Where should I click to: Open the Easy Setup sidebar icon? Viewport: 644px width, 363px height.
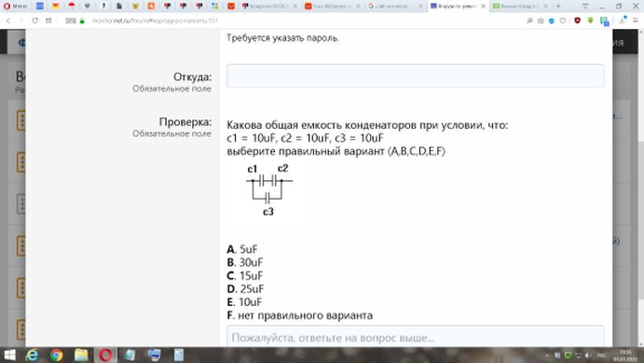(636, 21)
